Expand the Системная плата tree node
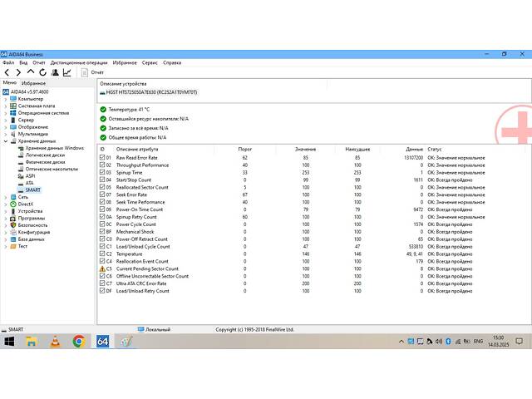Viewport: 532px width, 399px height. [x=6, y=106]
